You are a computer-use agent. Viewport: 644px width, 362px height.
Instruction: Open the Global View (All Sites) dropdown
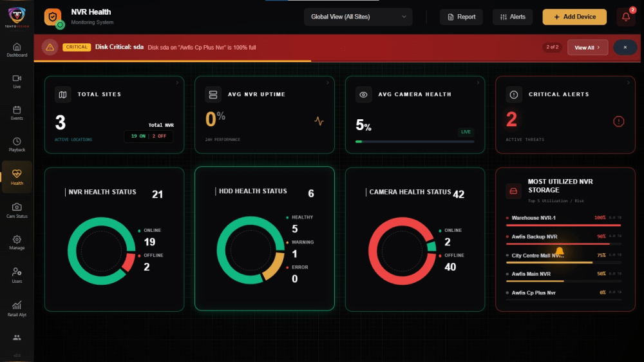357,17
